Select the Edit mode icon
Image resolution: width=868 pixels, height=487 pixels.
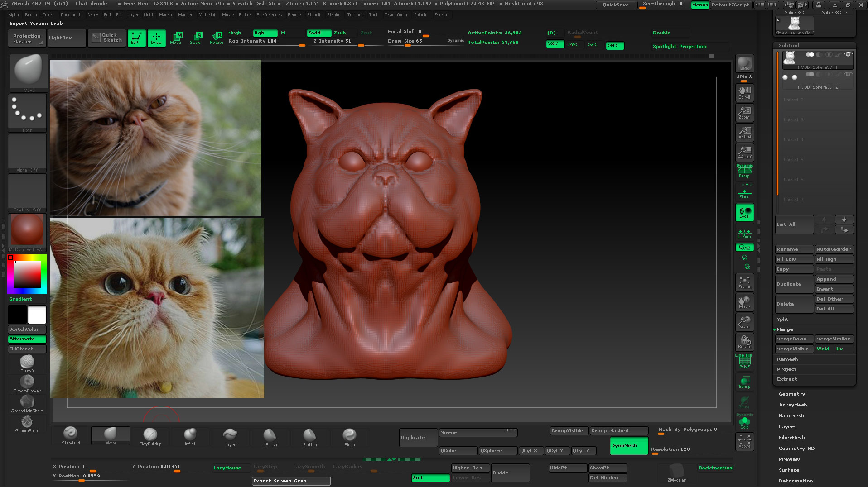coord(136,38)
